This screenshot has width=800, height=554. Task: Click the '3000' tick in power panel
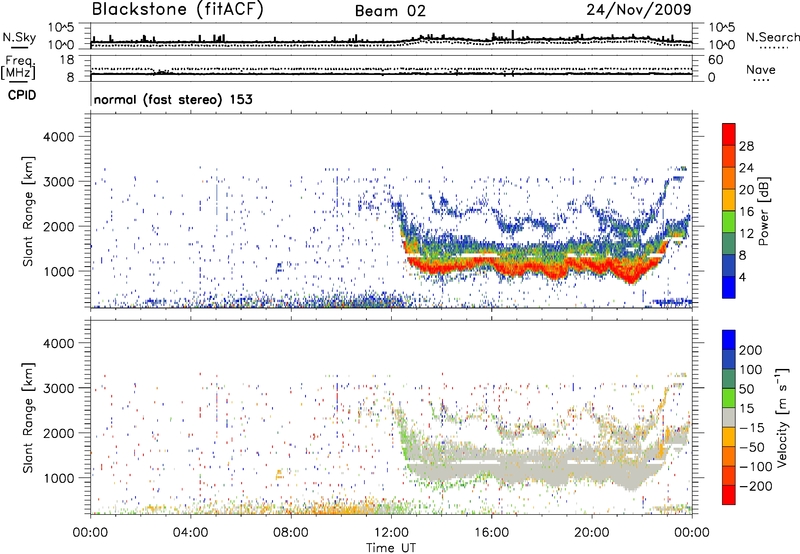[x=58, y=182]
